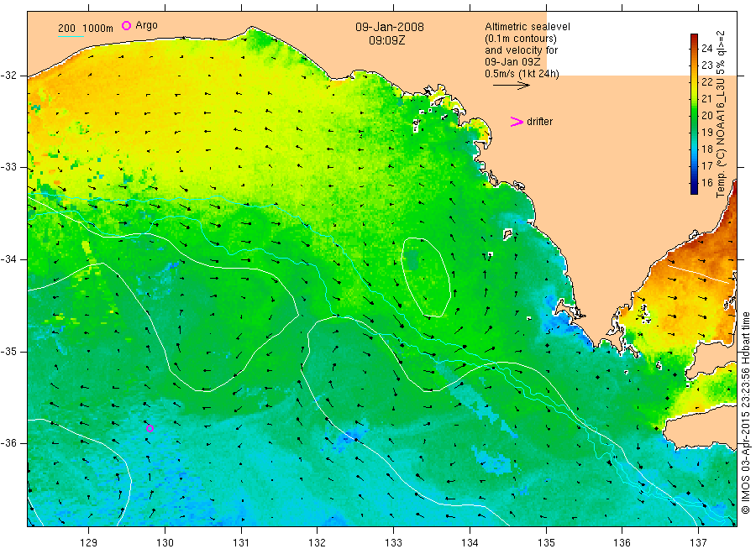The image size is (756, 554).
Task: Click the longitude axis label '130'
Action: (x=165, y=543)
